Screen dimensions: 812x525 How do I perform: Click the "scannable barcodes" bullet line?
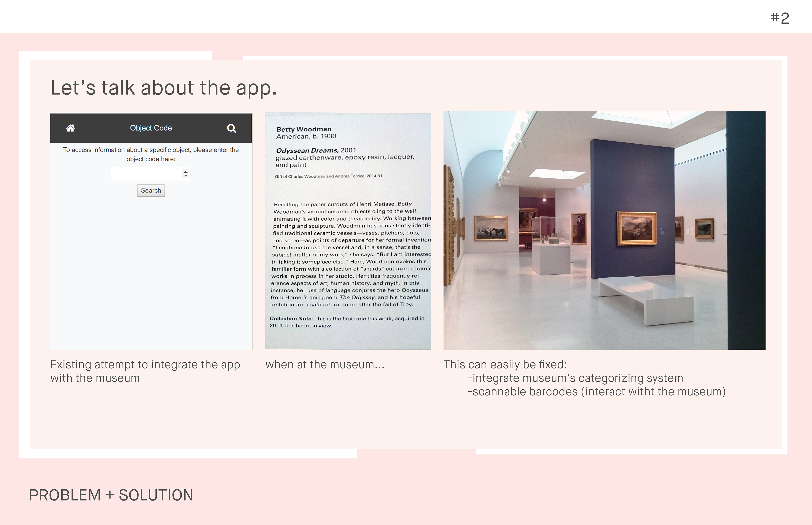click(596, 392)
